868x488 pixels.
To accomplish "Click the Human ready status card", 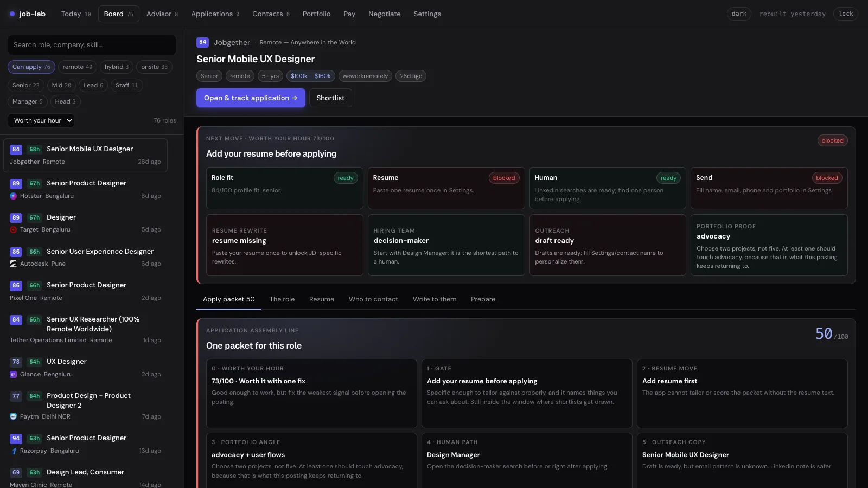I will coord(608,188).
